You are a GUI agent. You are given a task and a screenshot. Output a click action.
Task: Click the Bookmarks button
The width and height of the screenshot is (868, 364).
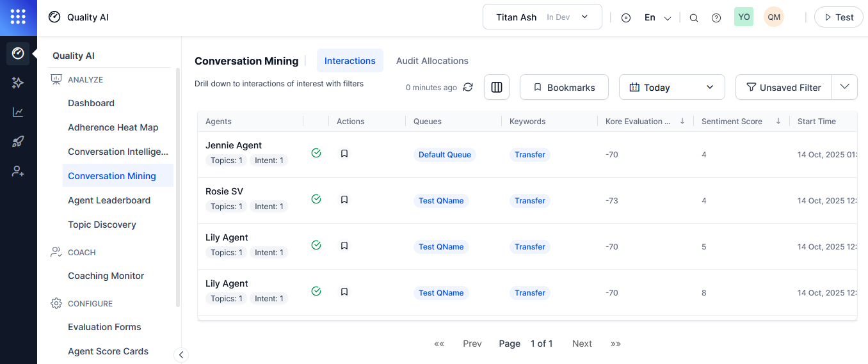click(563, 87)
